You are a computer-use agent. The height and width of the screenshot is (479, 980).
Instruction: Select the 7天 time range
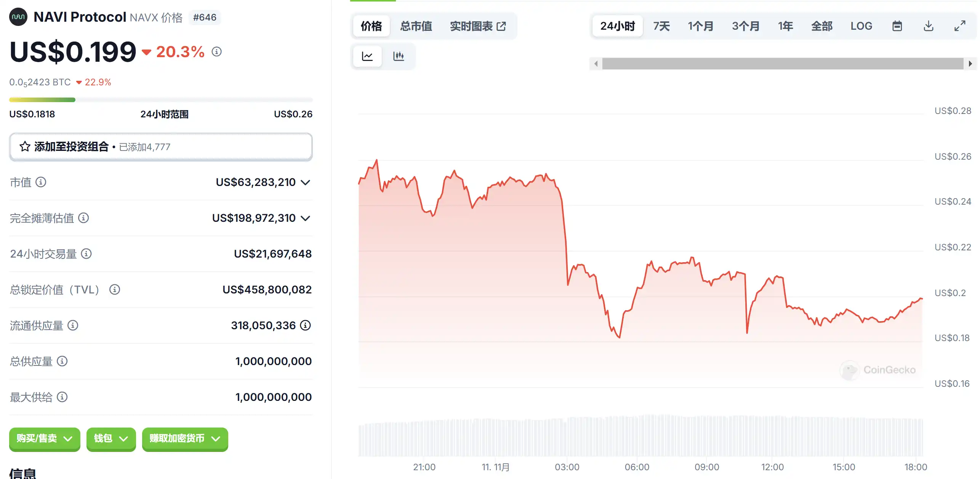tap(661, 26)
